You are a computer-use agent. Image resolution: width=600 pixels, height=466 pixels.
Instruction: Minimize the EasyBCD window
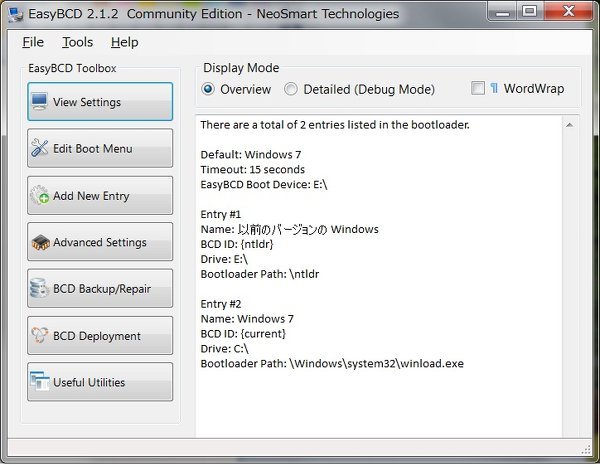pyautogui.click(x=502, y=12)
